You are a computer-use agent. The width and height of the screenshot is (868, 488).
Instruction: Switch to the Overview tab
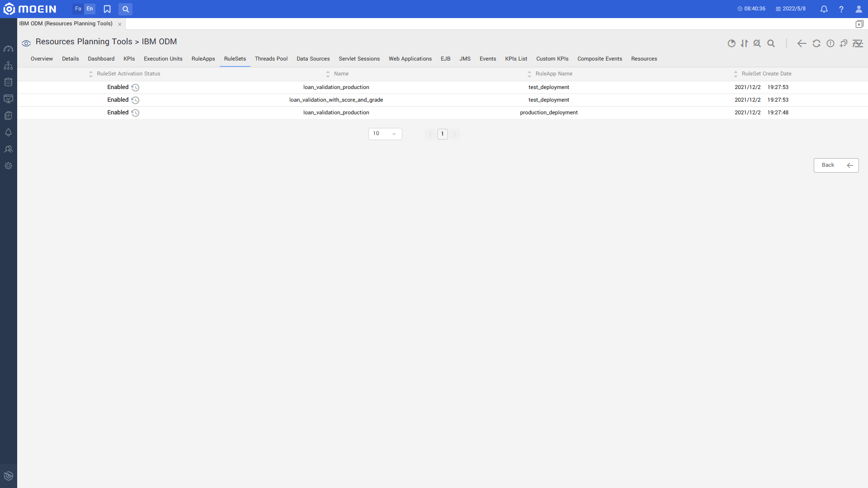click(42, 59)
